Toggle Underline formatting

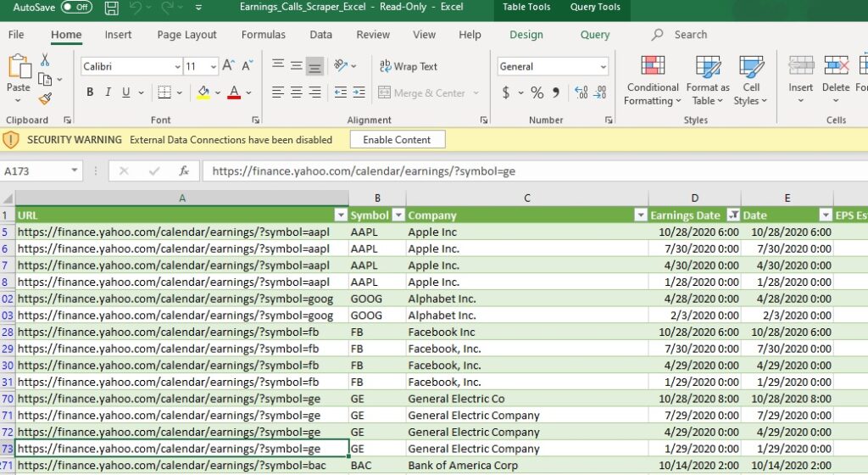(126, 92)
